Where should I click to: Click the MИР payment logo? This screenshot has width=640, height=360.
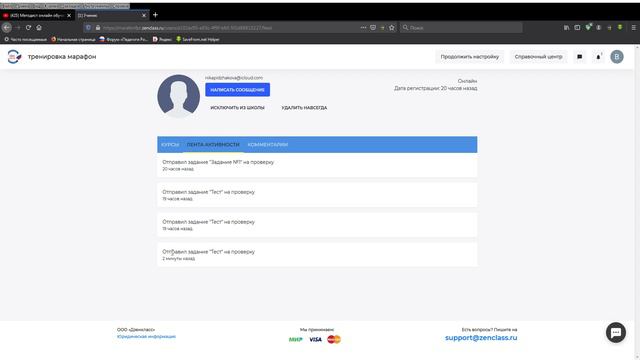pos(296,340)
